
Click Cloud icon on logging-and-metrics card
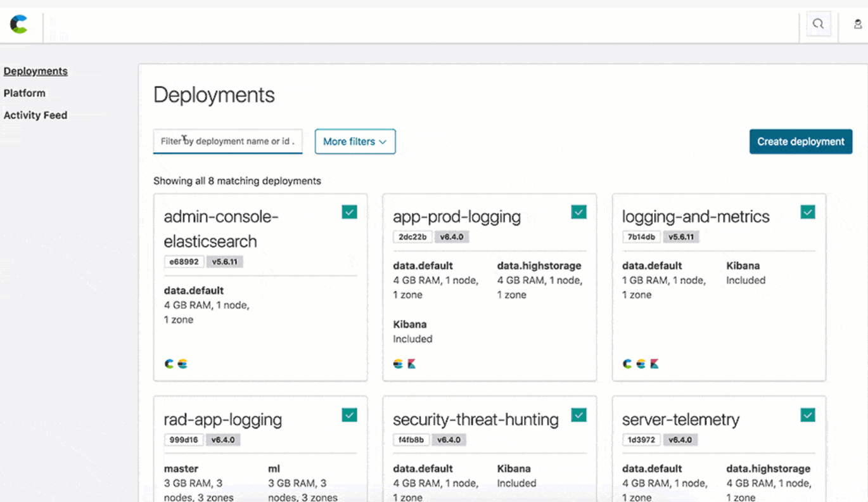[627, 364]
